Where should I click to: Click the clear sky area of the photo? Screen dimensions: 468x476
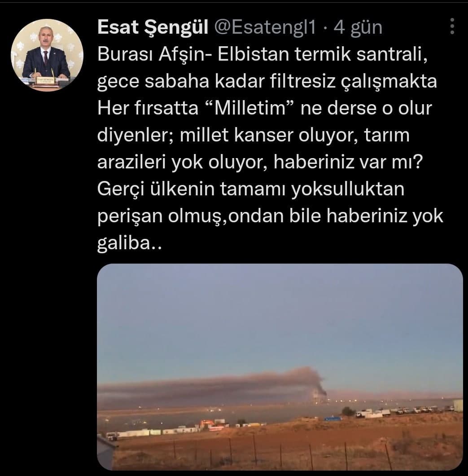[280, 316]
